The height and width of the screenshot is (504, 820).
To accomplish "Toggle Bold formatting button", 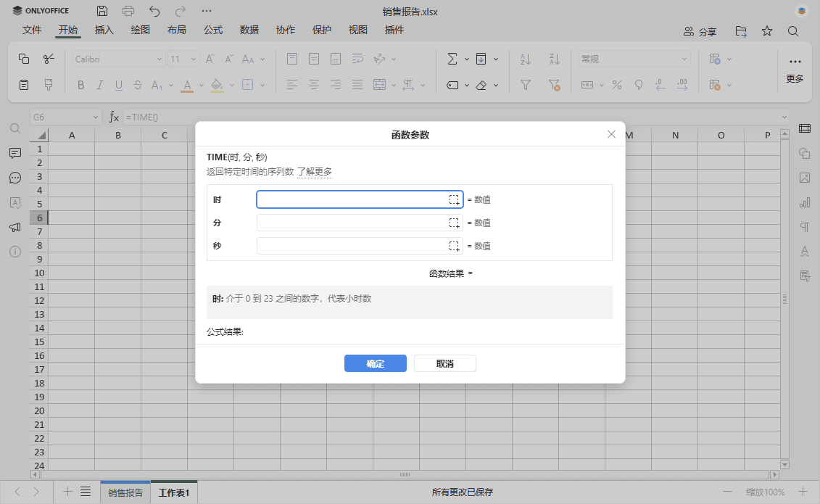I will coord(80,85).
